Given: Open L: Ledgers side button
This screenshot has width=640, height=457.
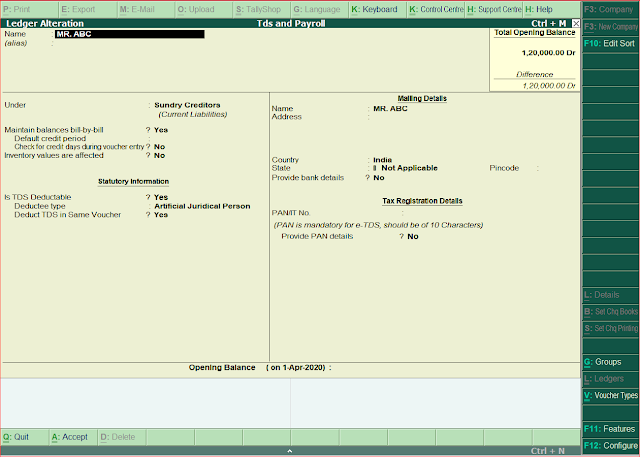Looking at the screenshot, I should tap(611, 379).
